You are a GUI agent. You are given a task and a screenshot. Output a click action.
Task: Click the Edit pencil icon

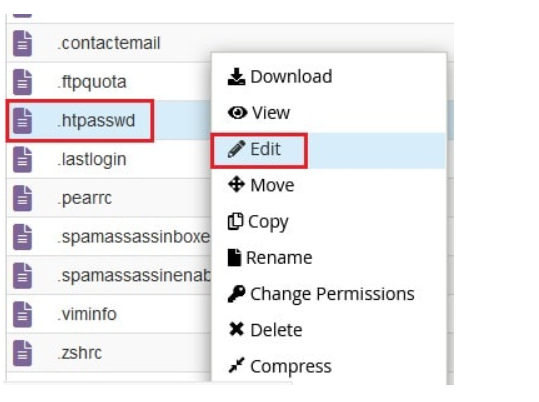pyautogui.click(x=236, y=149)
